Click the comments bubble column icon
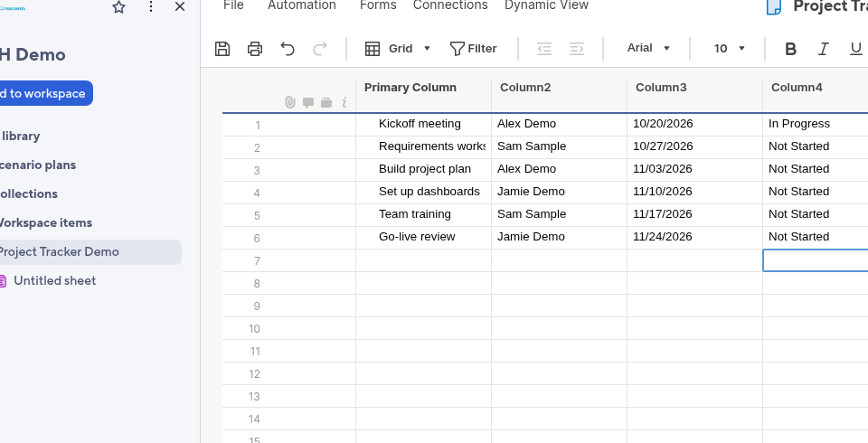The height and width of the screenshot is (443, 868). point(308,102)
